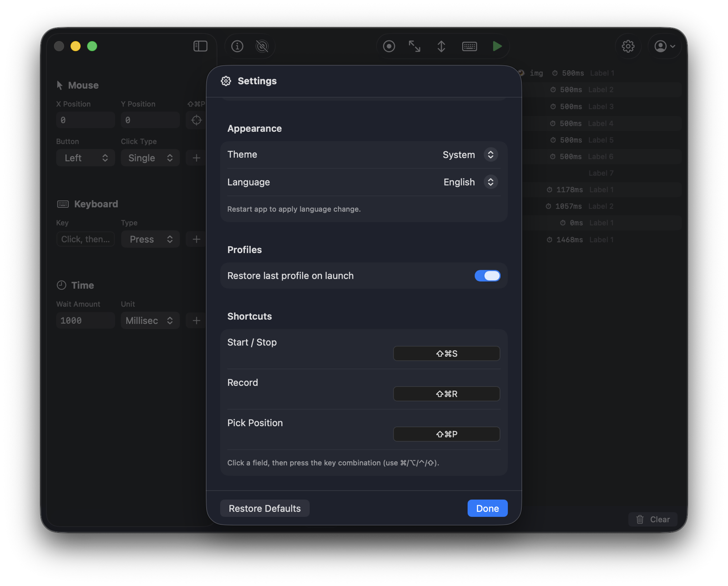Click the vertical up-down arrow icon
728x586 pixels.
pos(441,46)
